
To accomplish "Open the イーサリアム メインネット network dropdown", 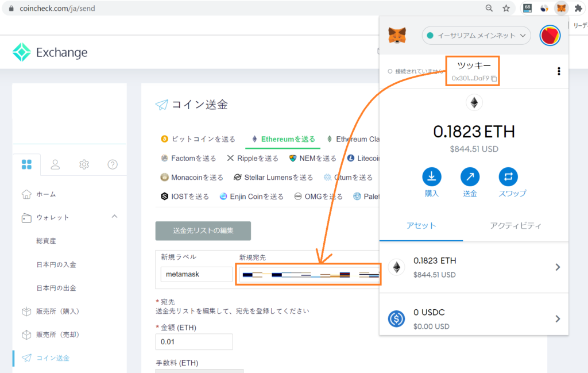I will pos(476,36).
